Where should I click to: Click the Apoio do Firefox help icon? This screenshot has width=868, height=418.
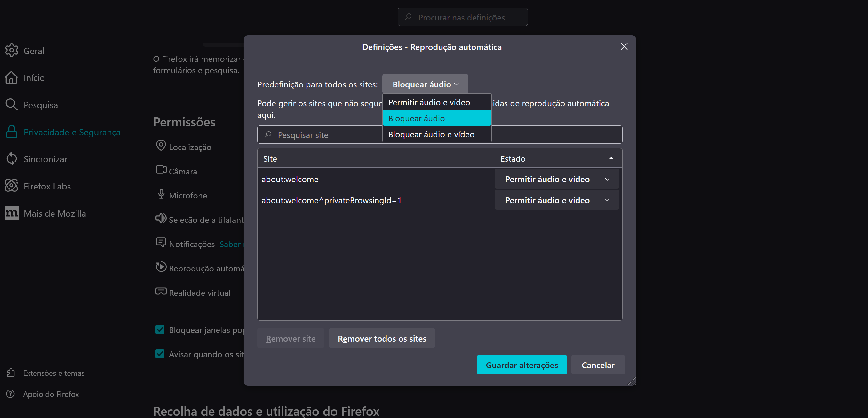click(x=11, y=394)
